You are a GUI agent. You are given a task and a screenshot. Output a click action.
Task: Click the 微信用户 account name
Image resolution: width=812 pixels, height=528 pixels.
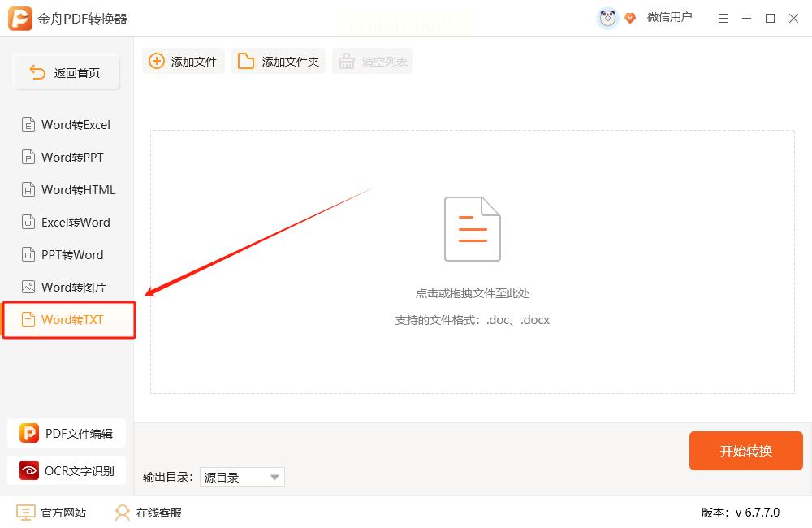tap(669, 18)
